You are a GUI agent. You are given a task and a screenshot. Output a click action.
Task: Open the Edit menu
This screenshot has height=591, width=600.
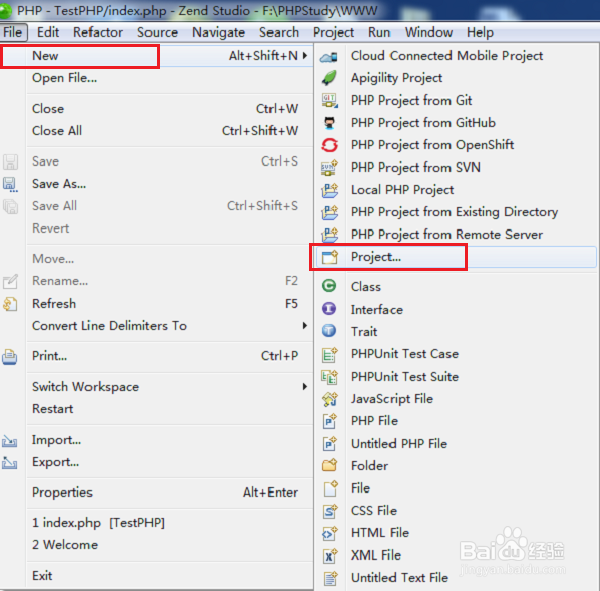tap(47, 32)
